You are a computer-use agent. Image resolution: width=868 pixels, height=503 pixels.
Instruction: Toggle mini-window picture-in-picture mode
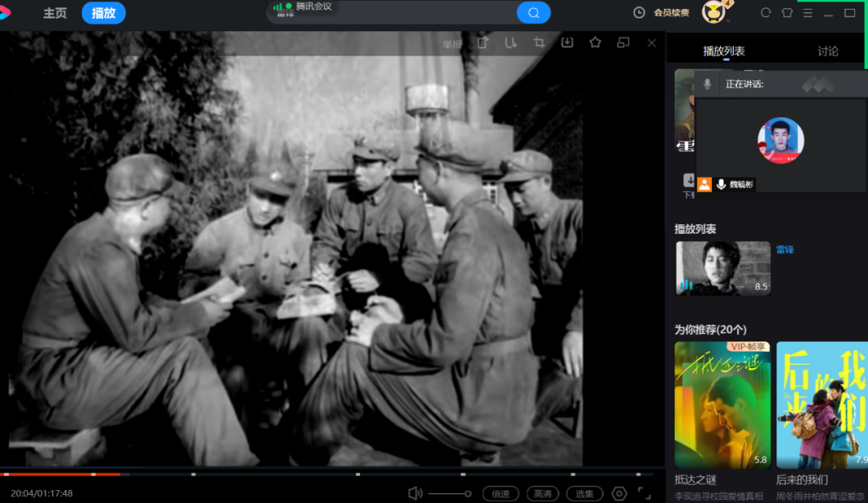[x=623, y=43]
